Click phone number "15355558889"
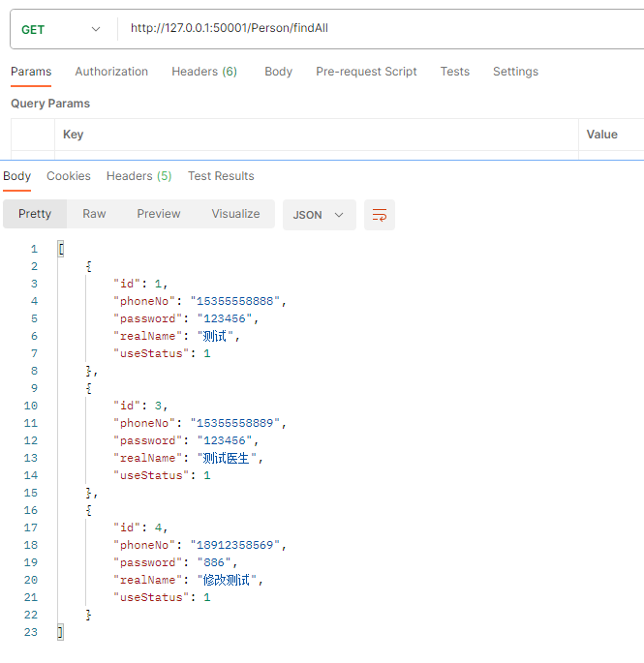The image size is (644, 663). (x=235, y=423)
